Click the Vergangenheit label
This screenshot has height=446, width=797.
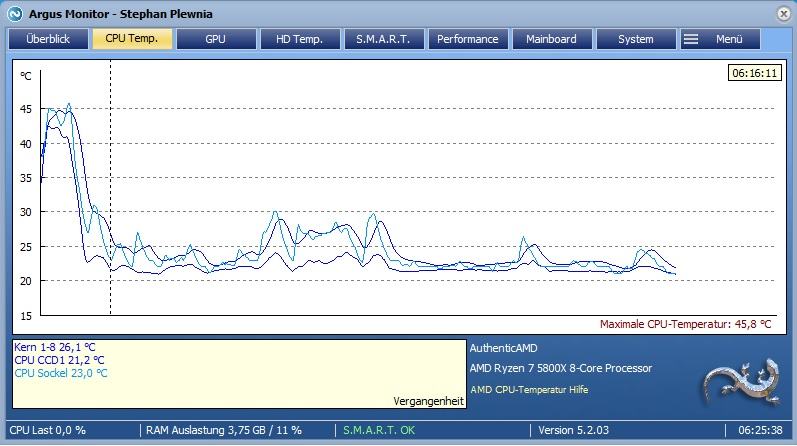(428, 401)
